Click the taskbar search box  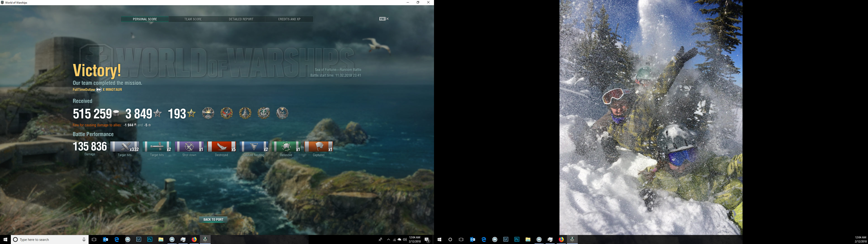(47, 240)
